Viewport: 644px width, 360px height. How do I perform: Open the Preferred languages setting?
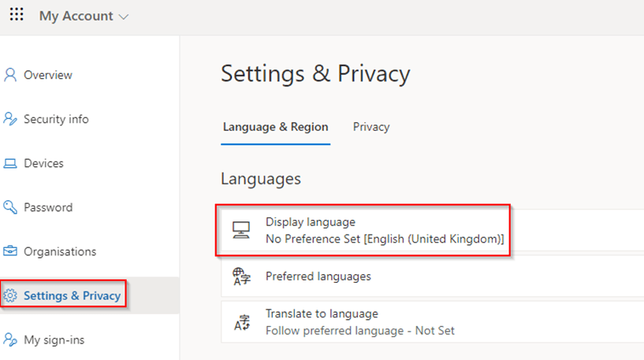pos(318,276)
